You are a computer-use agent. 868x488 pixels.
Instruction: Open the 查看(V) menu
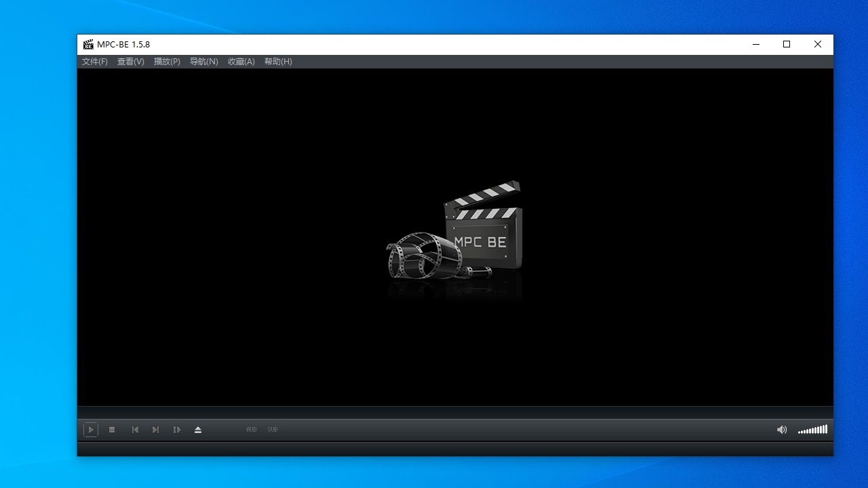[131, 62]
